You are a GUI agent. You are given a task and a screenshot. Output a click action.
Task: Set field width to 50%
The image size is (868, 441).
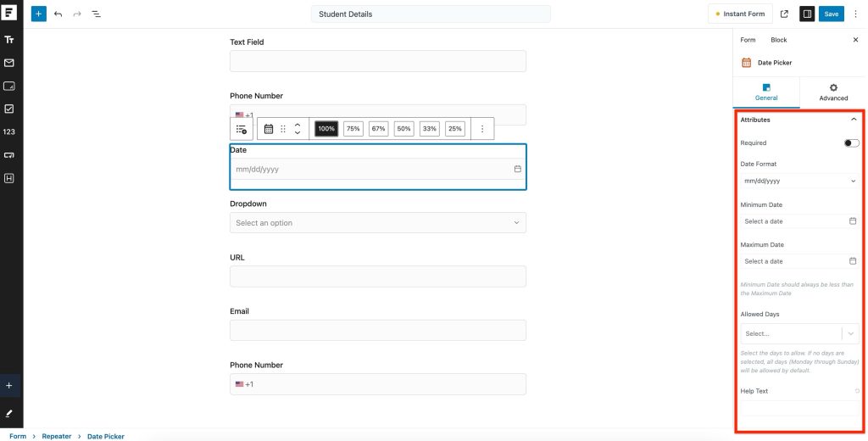click(x=403, y=129)
